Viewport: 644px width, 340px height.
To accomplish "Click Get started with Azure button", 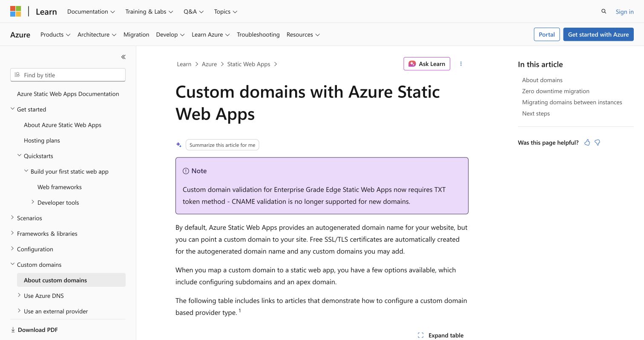I will click(598, 34).
